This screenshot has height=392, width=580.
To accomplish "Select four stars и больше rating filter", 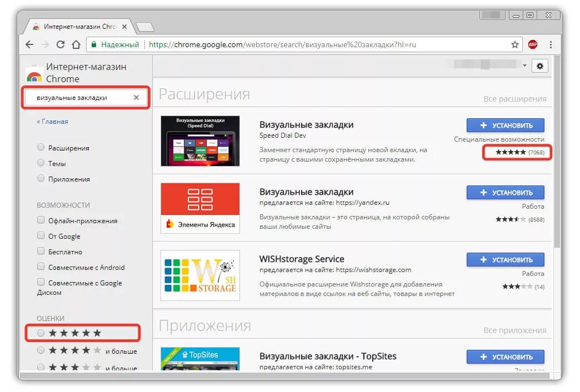I will coord(41,350).
